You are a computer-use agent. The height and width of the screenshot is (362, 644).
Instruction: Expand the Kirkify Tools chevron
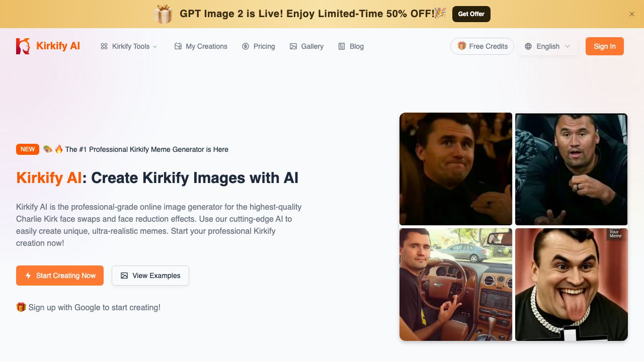coord(155,46)
